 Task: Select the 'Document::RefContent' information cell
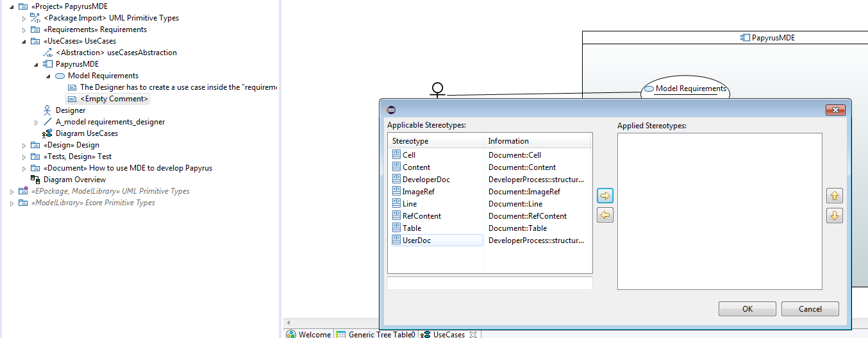tap(528, 216)
